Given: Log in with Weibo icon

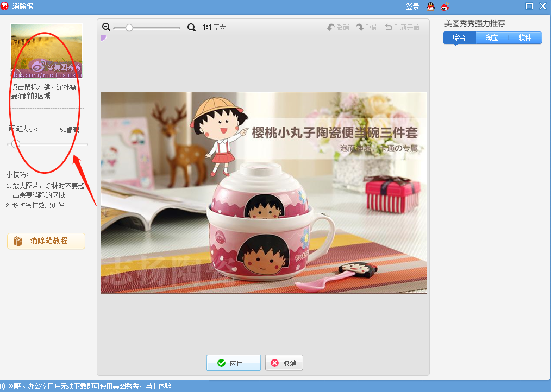Looking at the screenshot, I should (445, 7).
